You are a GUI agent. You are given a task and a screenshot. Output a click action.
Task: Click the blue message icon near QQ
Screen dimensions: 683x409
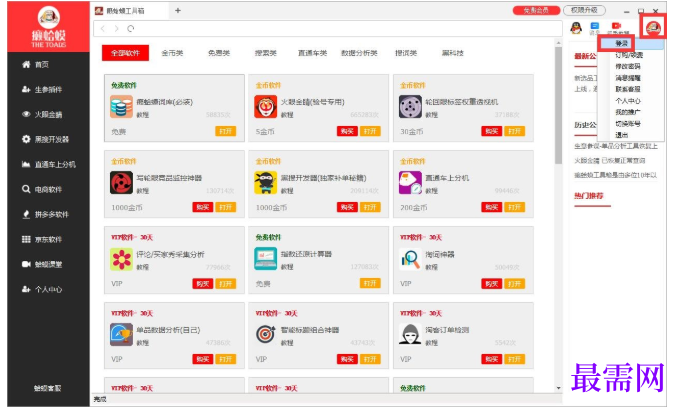(x=595, y=28)
